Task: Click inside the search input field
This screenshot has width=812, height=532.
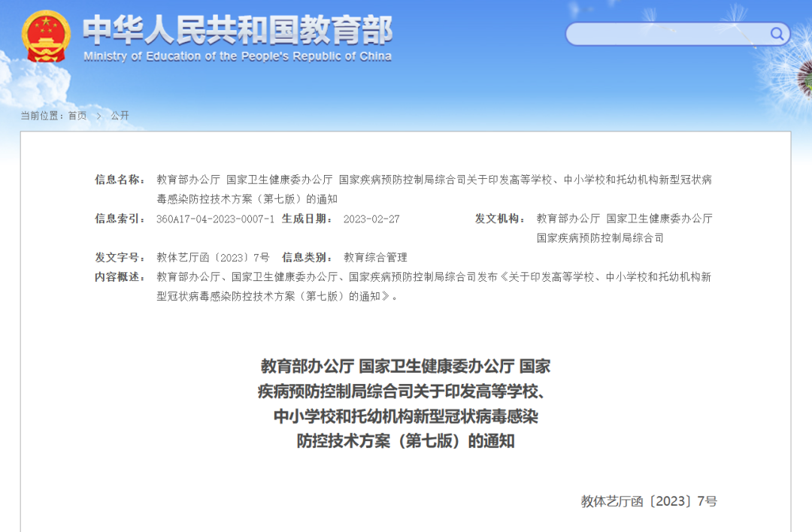Action: coord(668,34)
